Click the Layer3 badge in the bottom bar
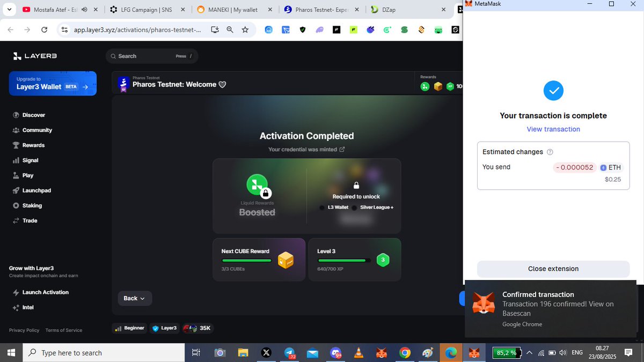The image size is (644, 362). (164, 328)
